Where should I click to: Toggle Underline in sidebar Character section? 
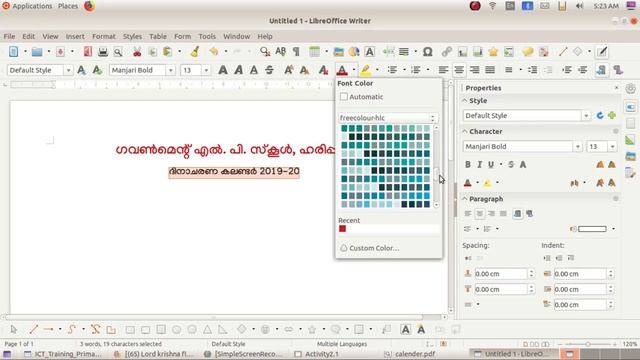[491, 164]
